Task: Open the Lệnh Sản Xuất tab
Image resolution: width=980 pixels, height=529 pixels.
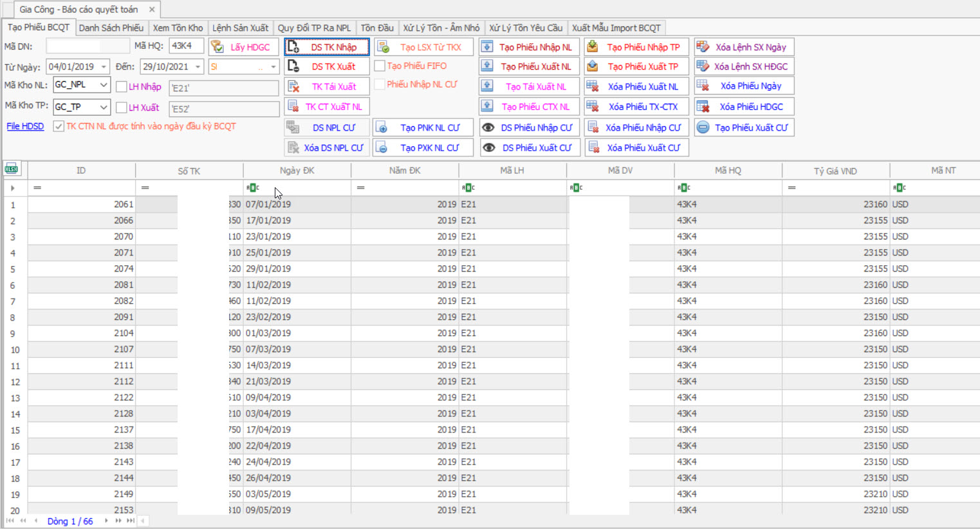Action: [x=240, y=28]
